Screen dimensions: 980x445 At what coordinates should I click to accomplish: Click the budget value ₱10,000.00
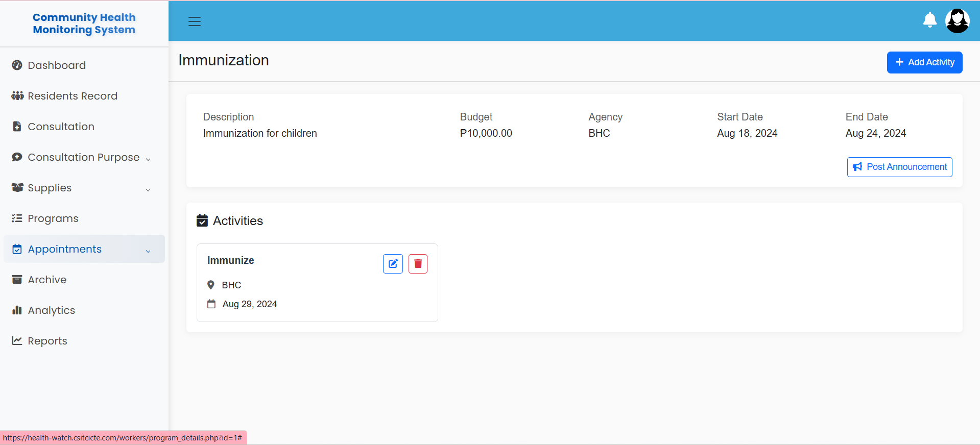point(486,133)
